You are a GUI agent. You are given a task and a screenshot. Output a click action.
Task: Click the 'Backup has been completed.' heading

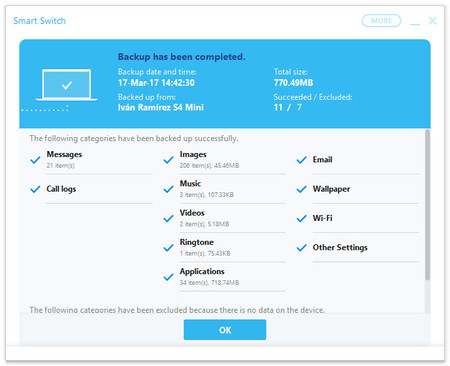182,57
